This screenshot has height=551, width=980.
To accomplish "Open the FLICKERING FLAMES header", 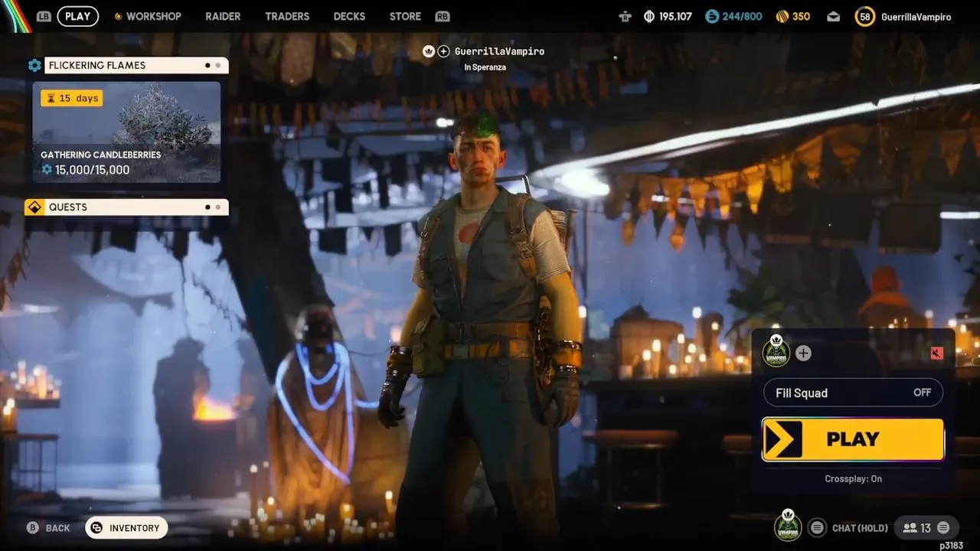I will coord(136,66).
